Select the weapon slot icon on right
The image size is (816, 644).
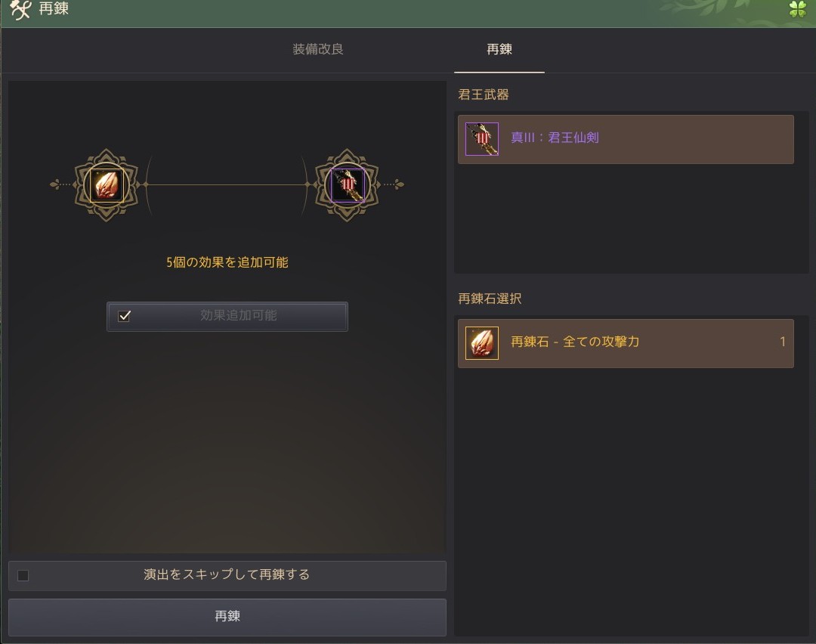(x=347, y=185)
